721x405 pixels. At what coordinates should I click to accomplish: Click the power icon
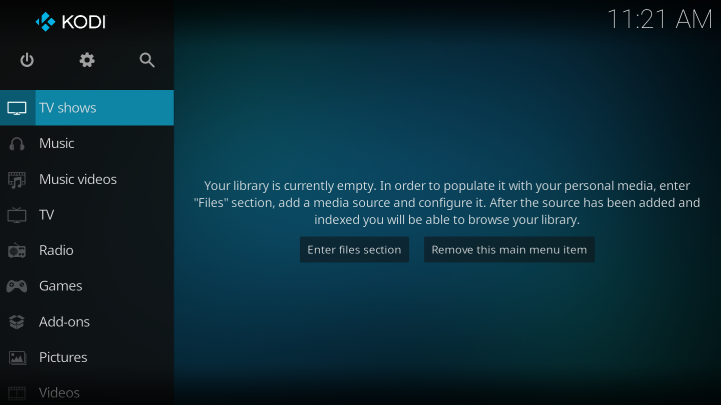click(x=27, y=60)
